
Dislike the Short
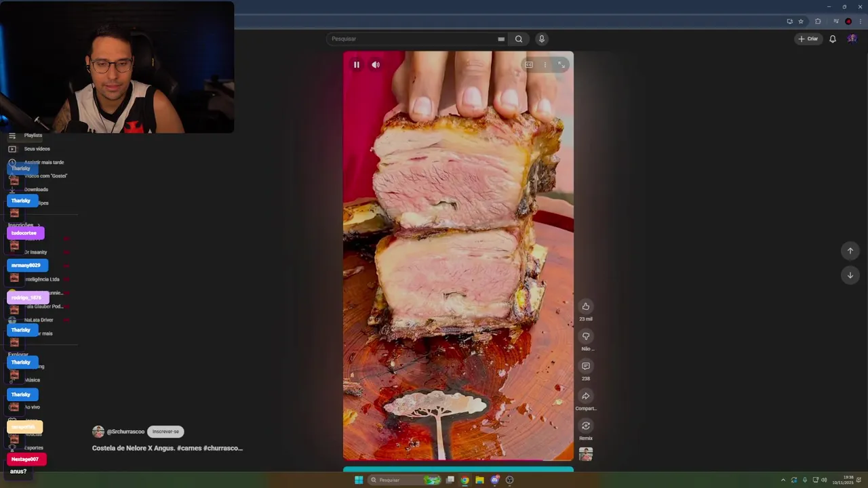click(x=586, y=336)
